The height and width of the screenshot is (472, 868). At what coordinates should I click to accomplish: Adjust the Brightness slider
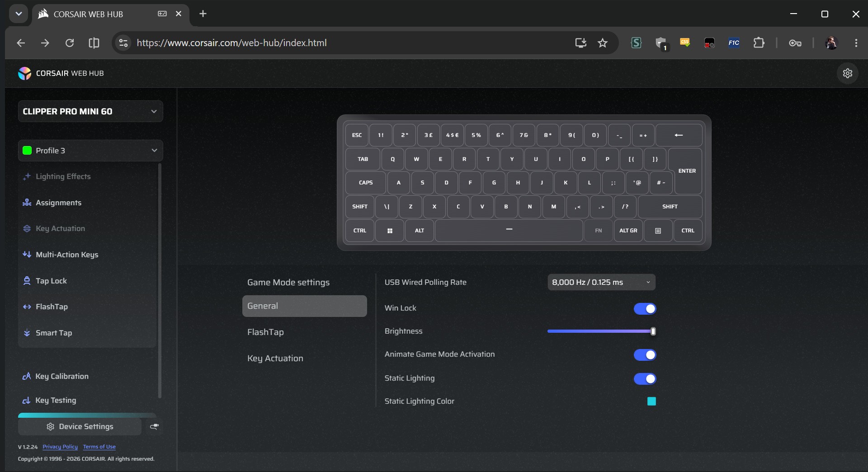(601, 331)
